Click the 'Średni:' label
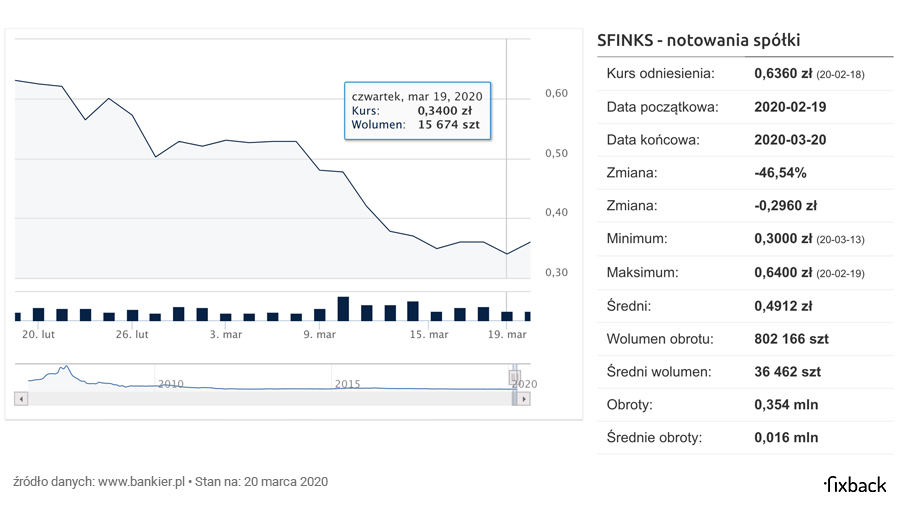 [x=629, y=306]
